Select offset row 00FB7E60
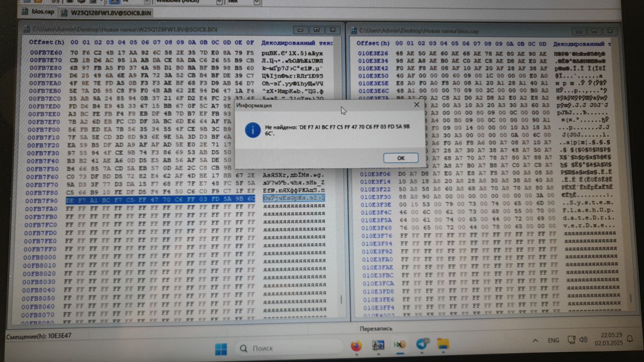The image size is (644, 362). (45, 52)
